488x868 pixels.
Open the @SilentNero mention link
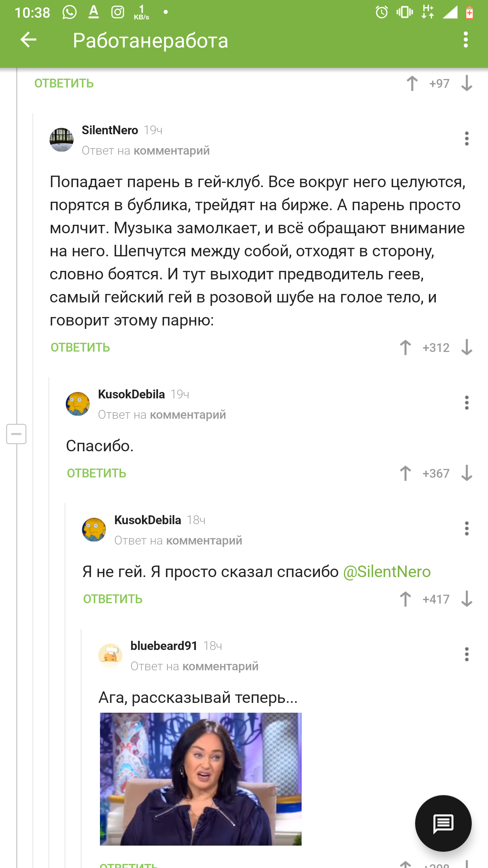click(387, 572)
